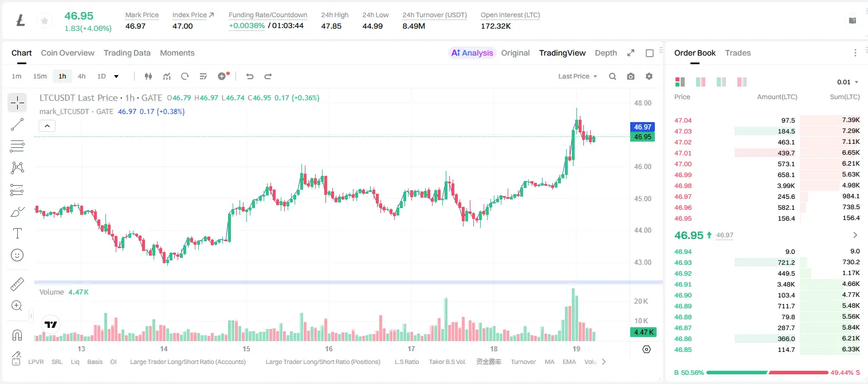Viewport: 868px width, 384px height.
Task: Take a chart snapshot with camera icon
Action: (631, 76)
